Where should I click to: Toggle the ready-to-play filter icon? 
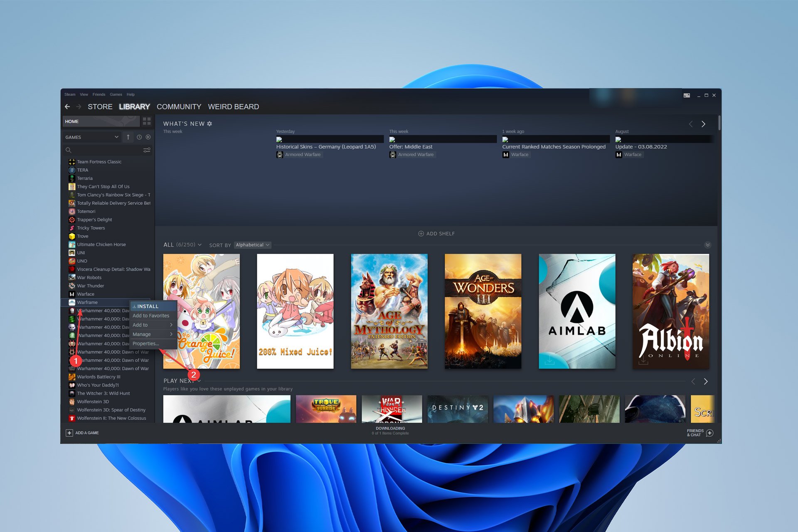pyautogui.click(x=148, y=137)
